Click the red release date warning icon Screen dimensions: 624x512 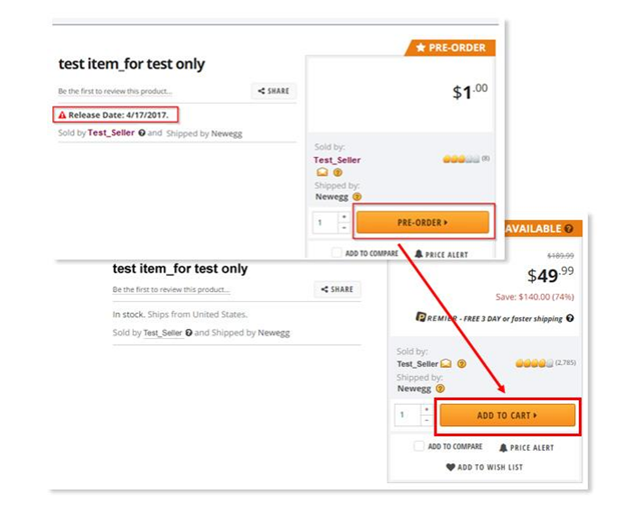62,115
